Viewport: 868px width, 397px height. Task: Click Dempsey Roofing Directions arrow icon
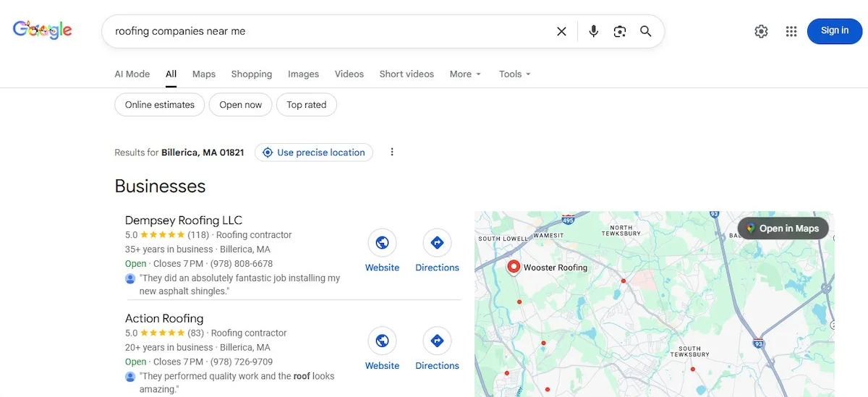[x=437, y=243]
